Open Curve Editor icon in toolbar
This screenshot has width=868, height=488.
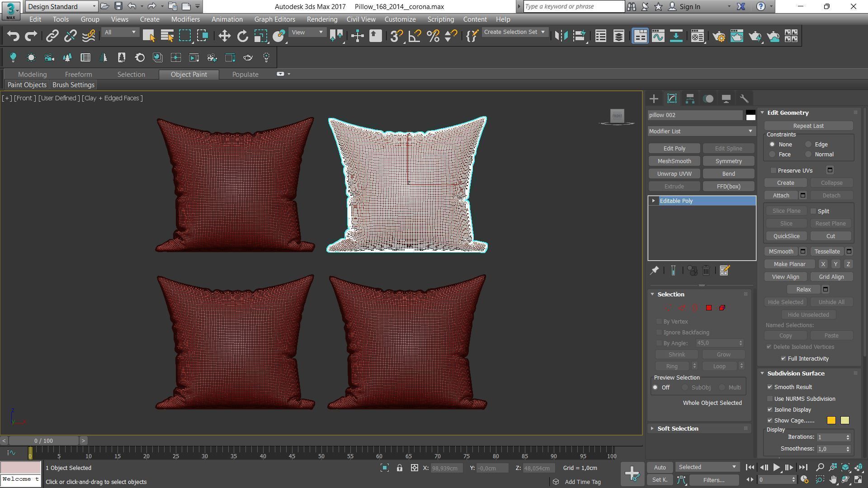(658, 36)
